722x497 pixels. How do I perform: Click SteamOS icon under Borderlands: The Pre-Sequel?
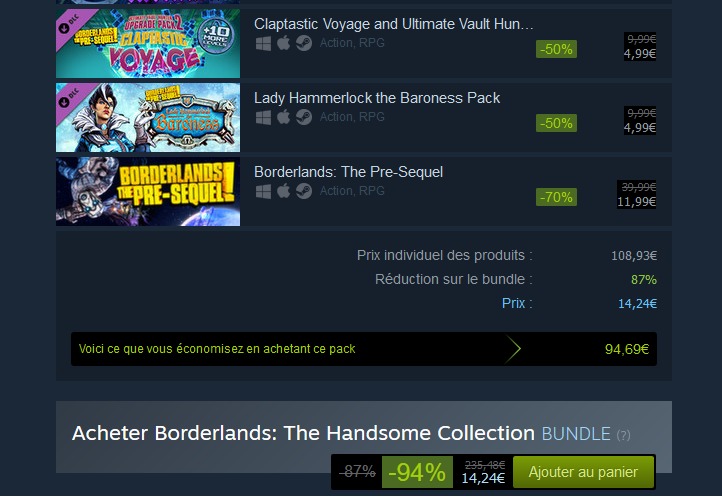tap(304, 192)
